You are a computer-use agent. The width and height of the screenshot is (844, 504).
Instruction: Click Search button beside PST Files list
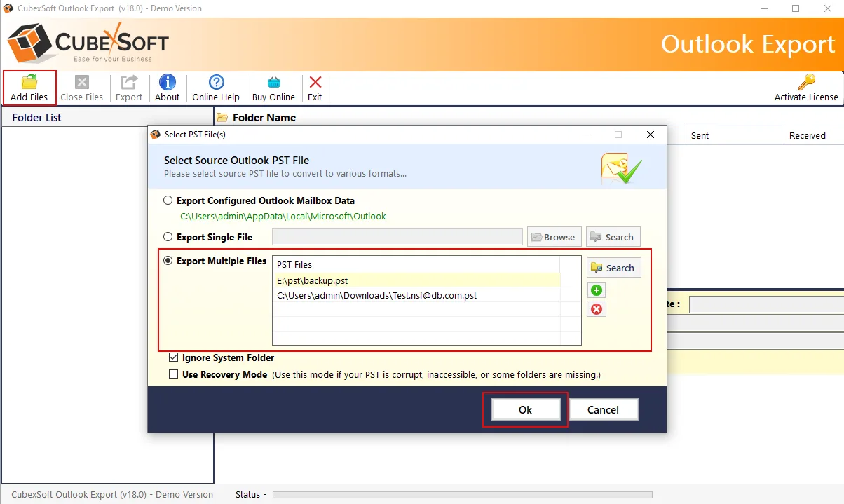pyautogui.click(x=613, y=268)
